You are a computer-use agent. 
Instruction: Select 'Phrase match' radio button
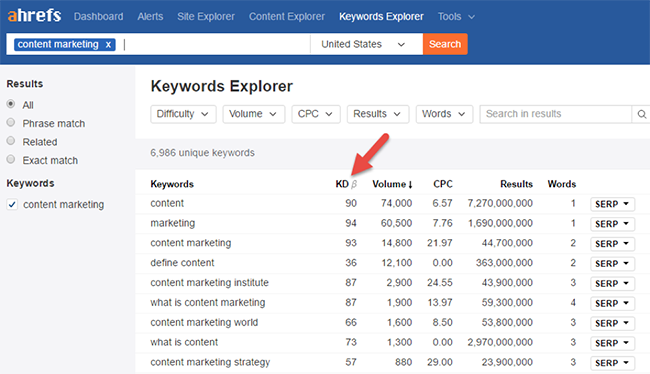point(11,122)
